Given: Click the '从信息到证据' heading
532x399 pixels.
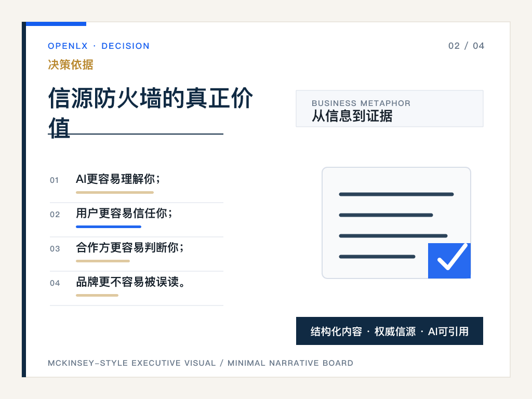Looking at the screenshot, I should coord(352,116).
